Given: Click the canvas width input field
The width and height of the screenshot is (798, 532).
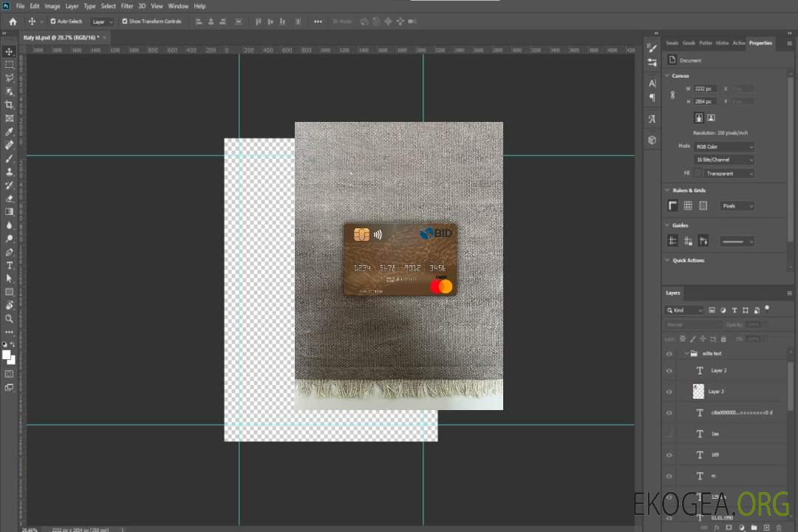Looking at the screenshot, I should point(705,89).
